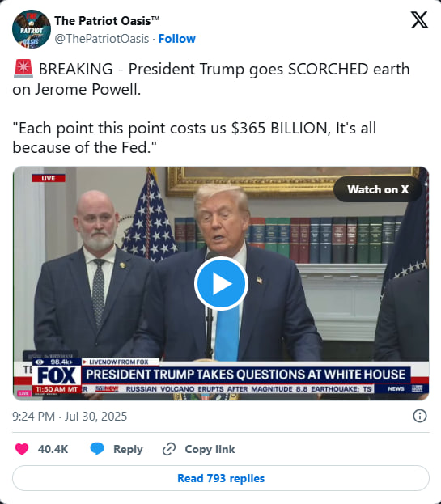This screenshot has width=441, height=504.
Task: Click the LIVE badge on the video
Action: (x=49, y=178)
